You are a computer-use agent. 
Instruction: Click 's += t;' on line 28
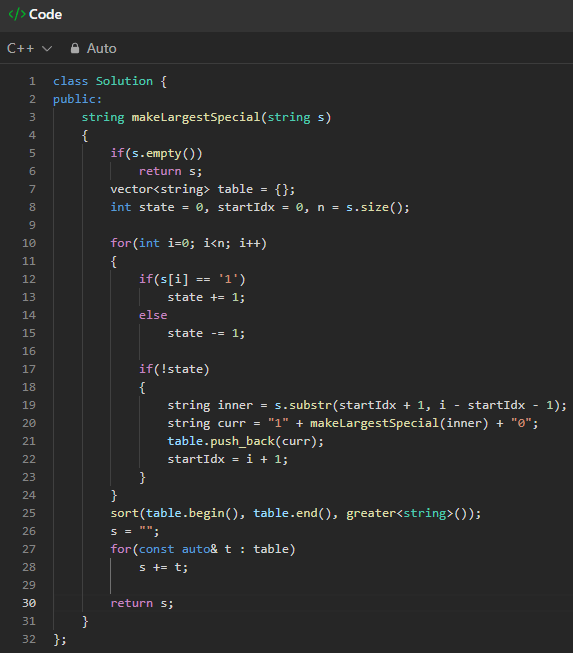[163, 567]
